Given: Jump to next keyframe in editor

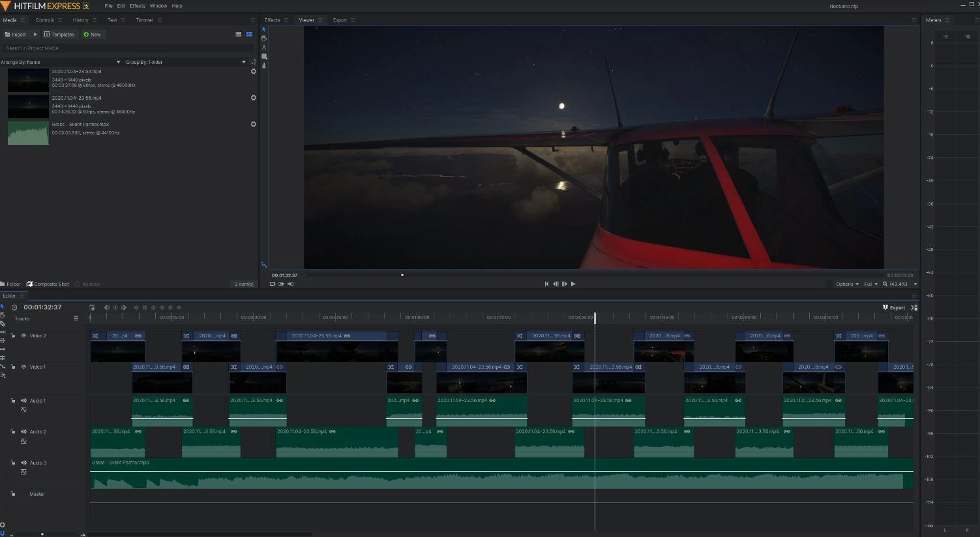Looking at the screenshot, I should (124, 307).
